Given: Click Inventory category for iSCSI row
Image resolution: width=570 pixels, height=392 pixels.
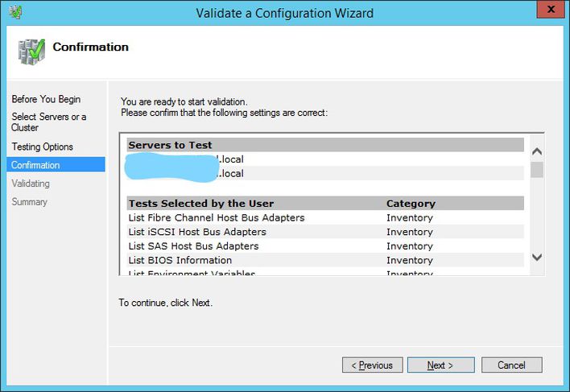Looking at the screenshot, I should pos(410,232).
